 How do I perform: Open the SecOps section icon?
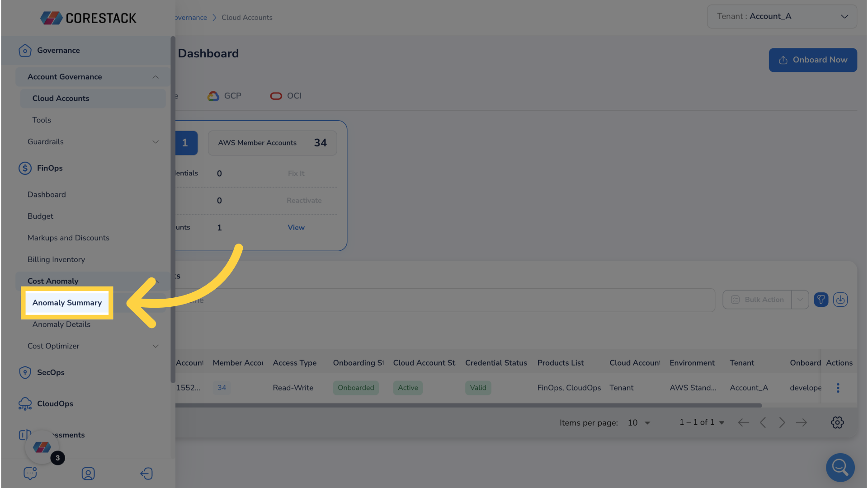pyautogui.click(x=25, y=372)
